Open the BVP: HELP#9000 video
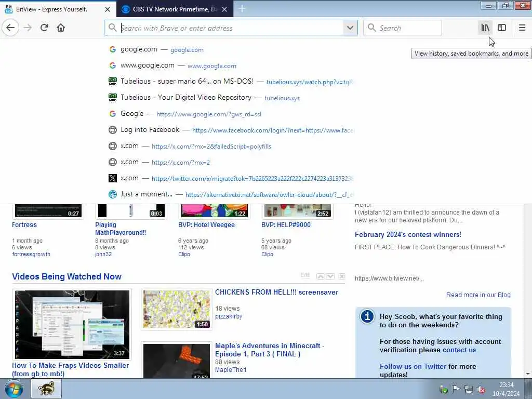Image resolution: width=532 pixels, height=399 pixels. point(286,224)
